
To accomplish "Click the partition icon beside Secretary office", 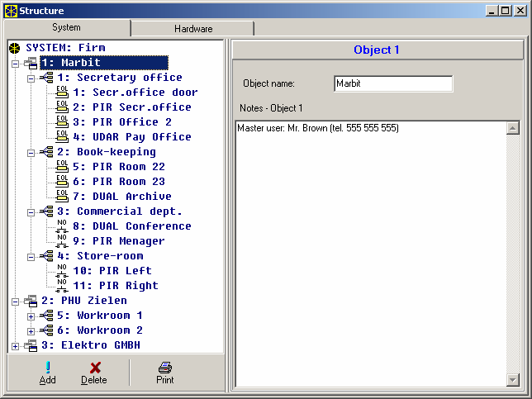I will pos(47,78).
